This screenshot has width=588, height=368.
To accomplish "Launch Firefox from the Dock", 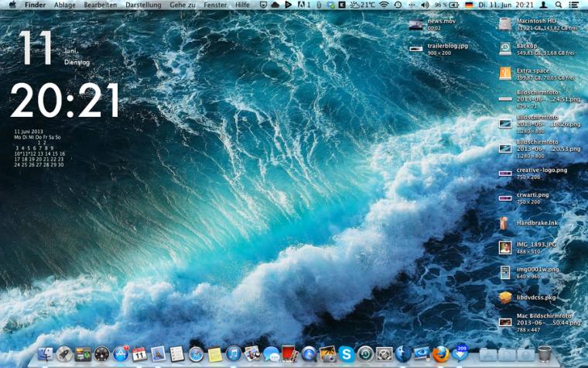I will 441,354.
